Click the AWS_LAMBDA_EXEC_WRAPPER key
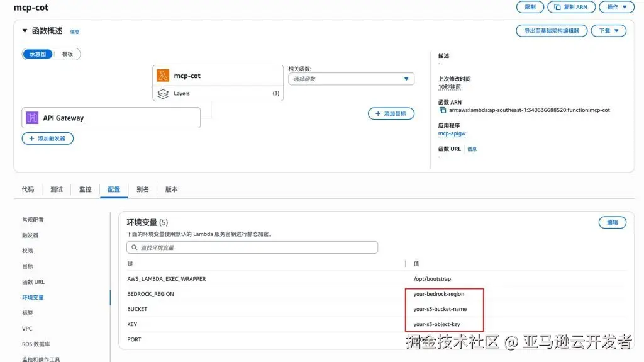Screen dimensions: 644x362 [x=166, y=279]
